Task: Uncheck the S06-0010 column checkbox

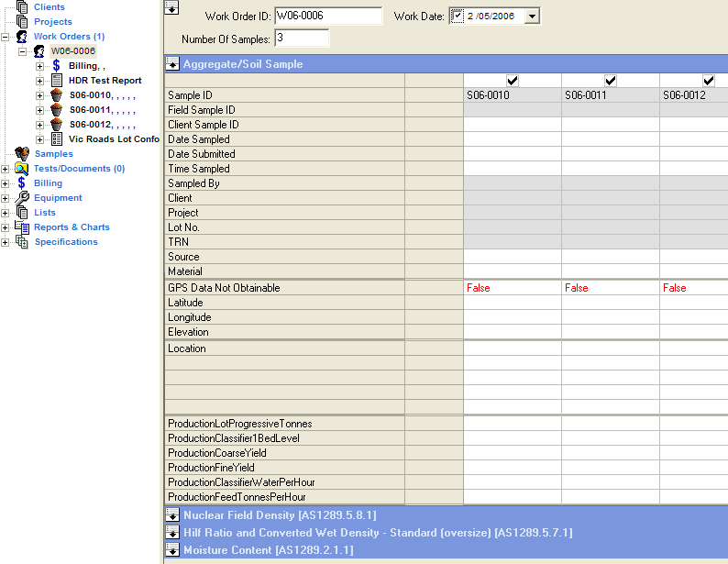Action: [x=513, y=81]
